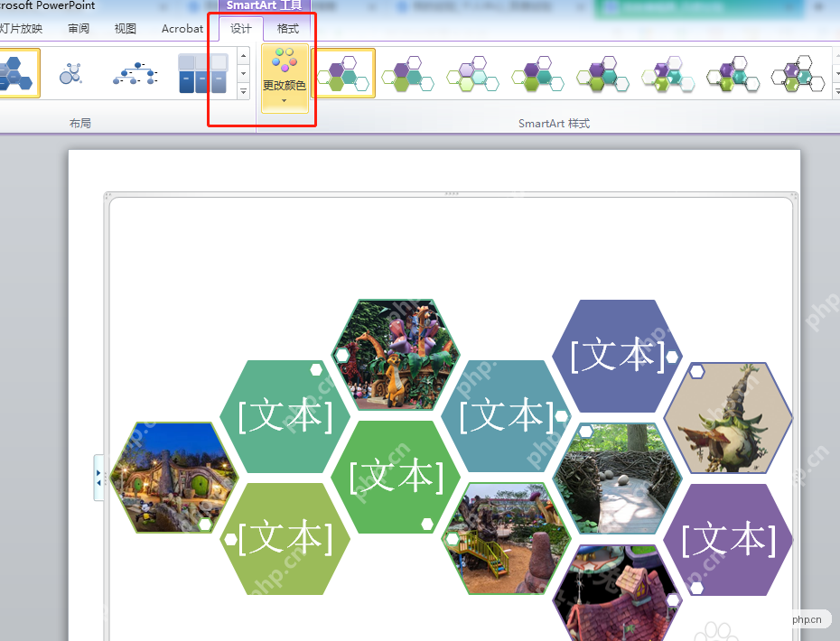Open the 更改颜色 color dropdown
Image resolution: width=840 pixels, height=641 pixels.
click(285, 79)
